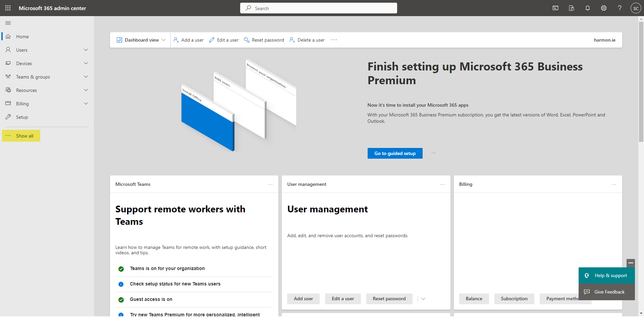
Task: Click Reset password in toolbar
Action: click(x=264, y=40)
